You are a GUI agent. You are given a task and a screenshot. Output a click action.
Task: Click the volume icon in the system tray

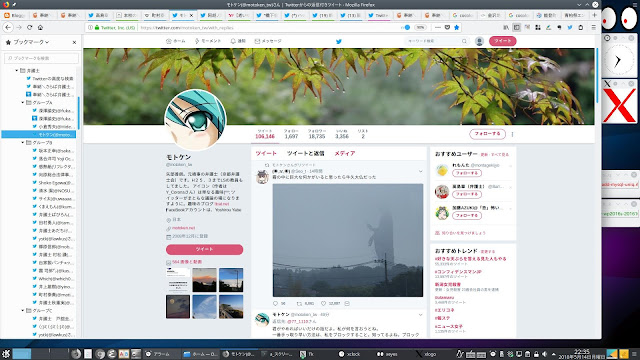[544, 354]
